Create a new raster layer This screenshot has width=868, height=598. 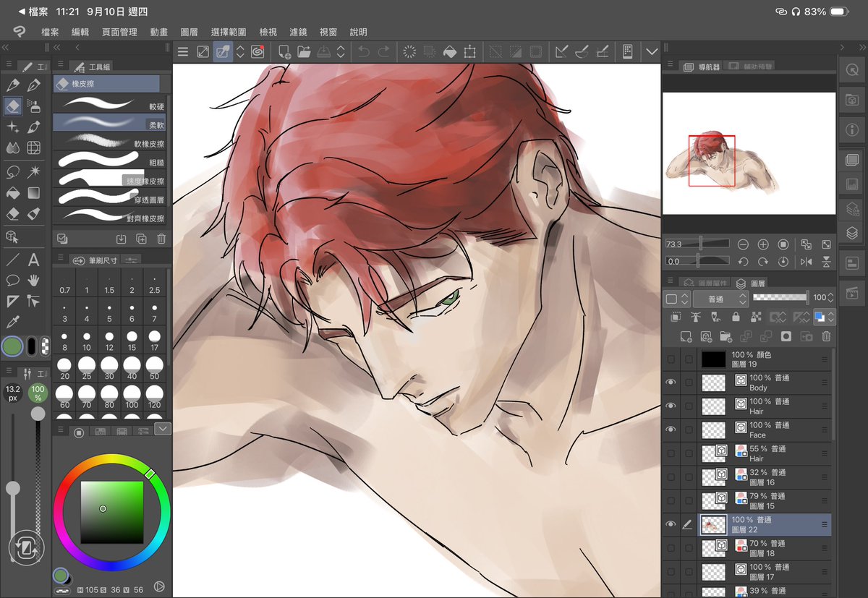coord(686,336)
